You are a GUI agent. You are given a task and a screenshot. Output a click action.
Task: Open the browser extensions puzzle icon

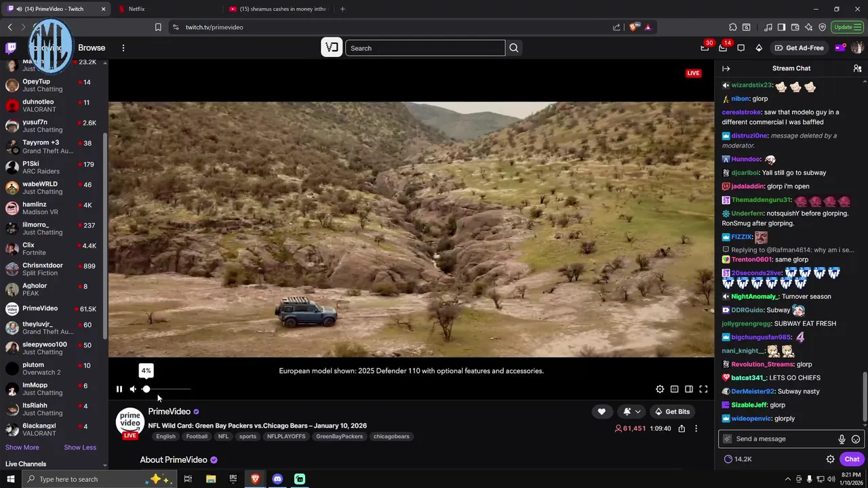pos(733,27)
